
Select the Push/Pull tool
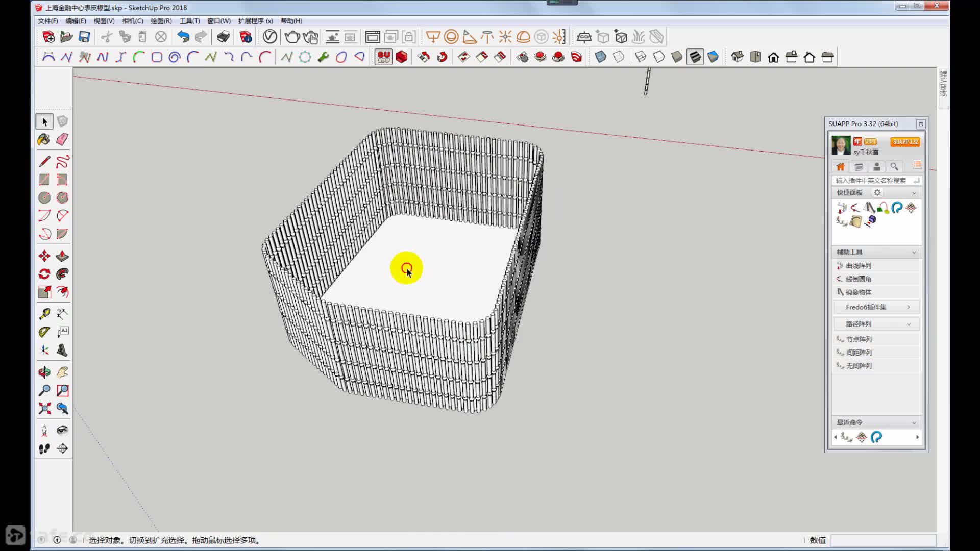[x=62, y=256]
